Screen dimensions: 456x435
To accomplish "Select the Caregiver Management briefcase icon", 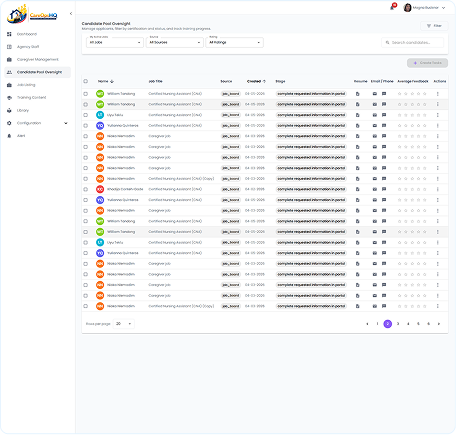I will [9, 59].
